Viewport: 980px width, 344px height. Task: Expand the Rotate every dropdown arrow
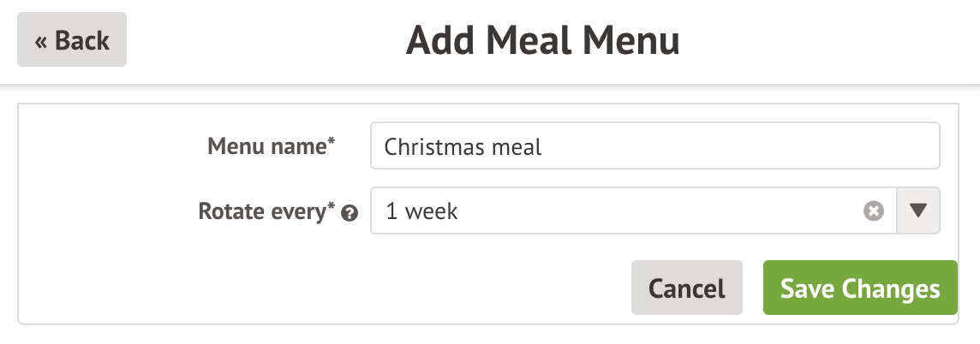click(x=917, y=211)
